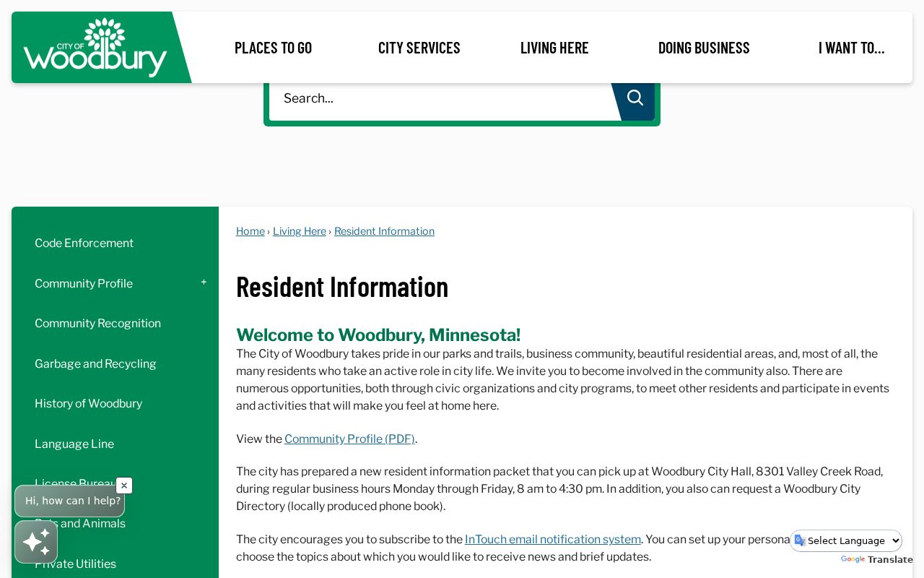Viewport: 924px width, 578px height.
Task: Open Private Utilities sidebar page
Action: [x=75, y=564]
